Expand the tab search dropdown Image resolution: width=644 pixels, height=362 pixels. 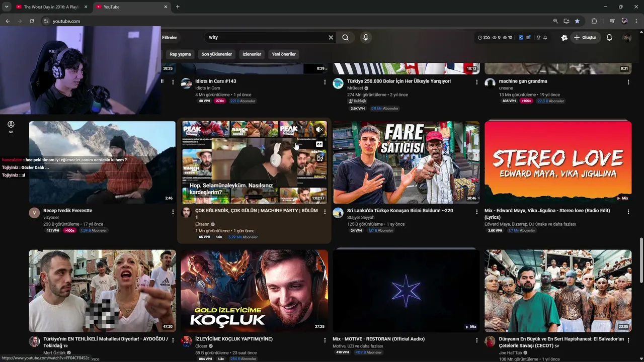tap(7, 7)
